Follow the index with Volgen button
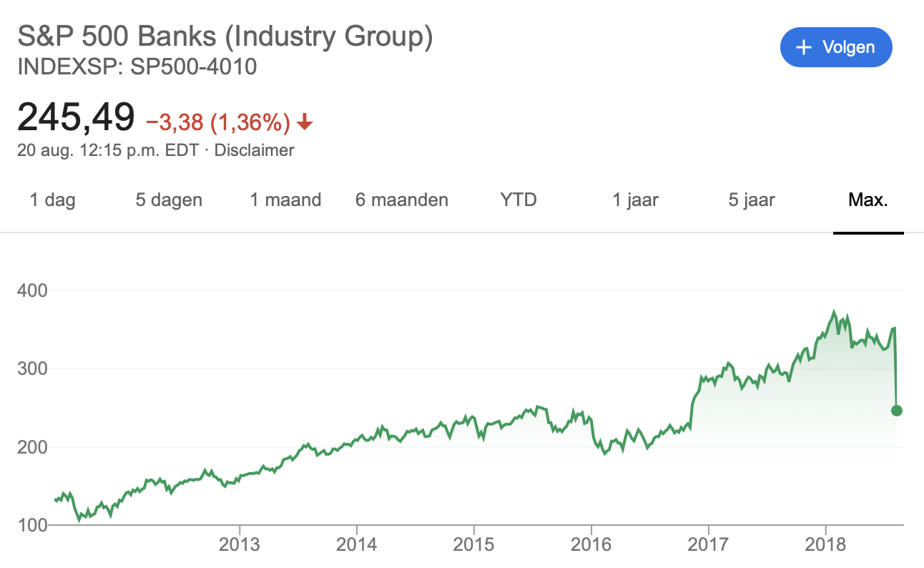924x568 pixels. (x=836, y=47)
